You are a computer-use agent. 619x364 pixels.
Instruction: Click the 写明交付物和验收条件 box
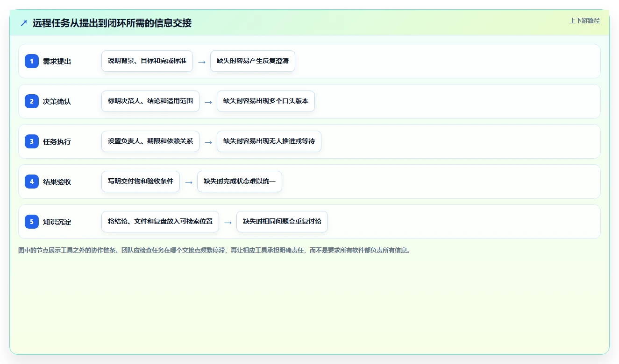point(141,182)
